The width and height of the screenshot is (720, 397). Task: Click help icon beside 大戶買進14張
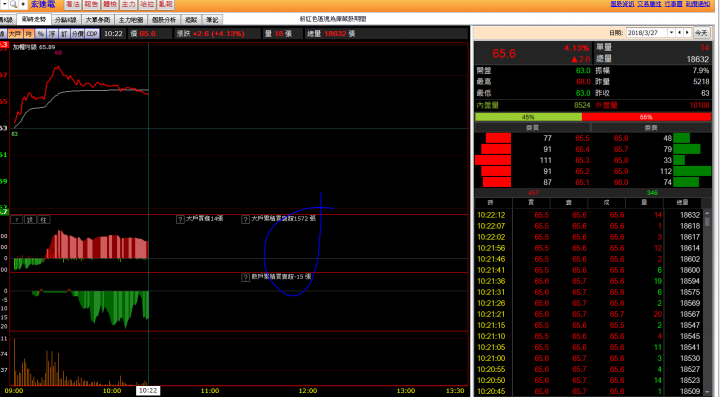180,219
